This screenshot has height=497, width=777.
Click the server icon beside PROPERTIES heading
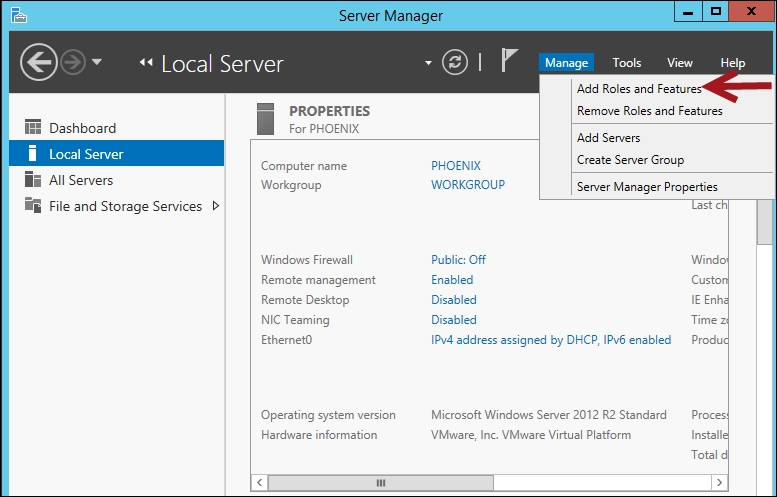[266, 118]
